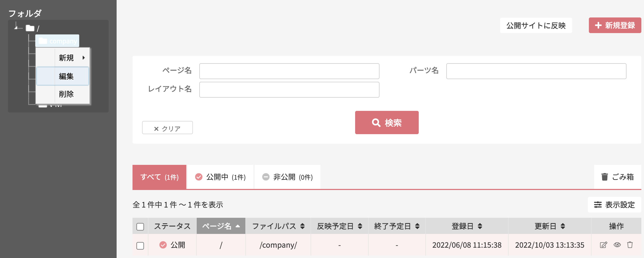The width and height of the screenshot is (644, 258).
Task: Switch to the 公開中 tab
Action: pos(220,177)
